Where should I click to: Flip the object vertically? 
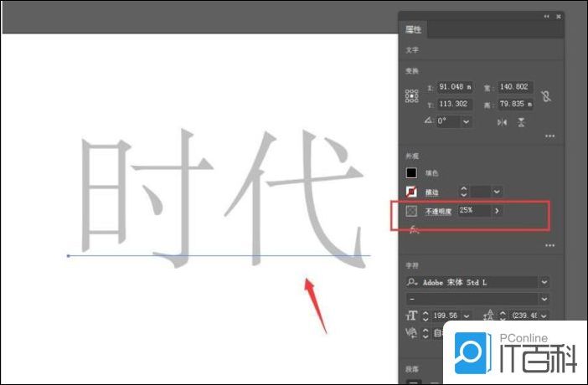click(x=521, y=122)
